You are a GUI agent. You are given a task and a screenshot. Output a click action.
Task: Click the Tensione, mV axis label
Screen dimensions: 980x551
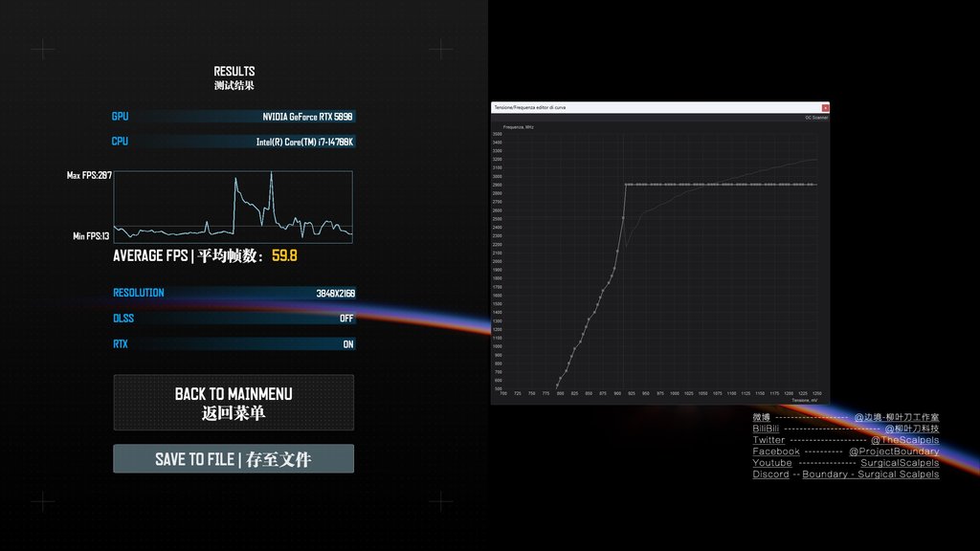pos(804,400)
